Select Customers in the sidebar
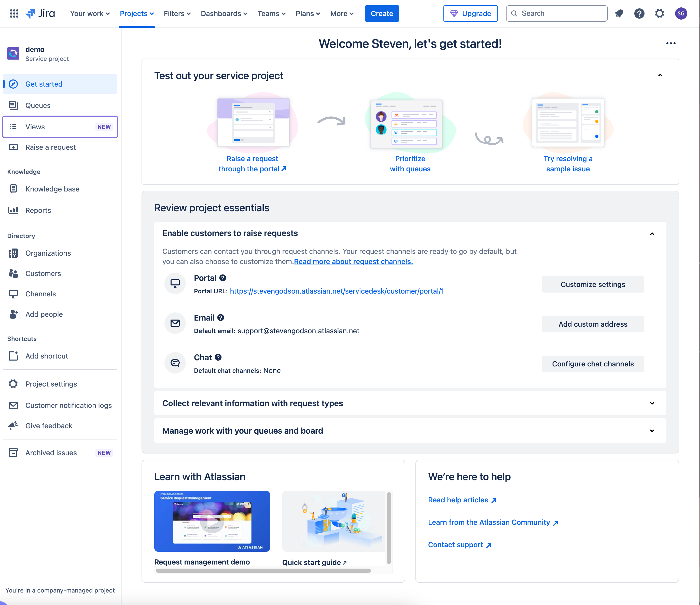The height and width of the screenshot is (605, 700). point(60,273)
